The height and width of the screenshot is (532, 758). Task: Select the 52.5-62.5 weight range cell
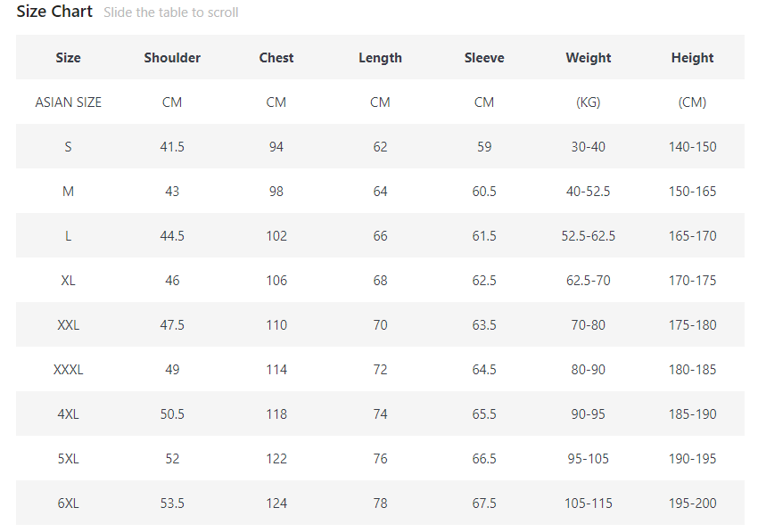click(x=589, y=236)
